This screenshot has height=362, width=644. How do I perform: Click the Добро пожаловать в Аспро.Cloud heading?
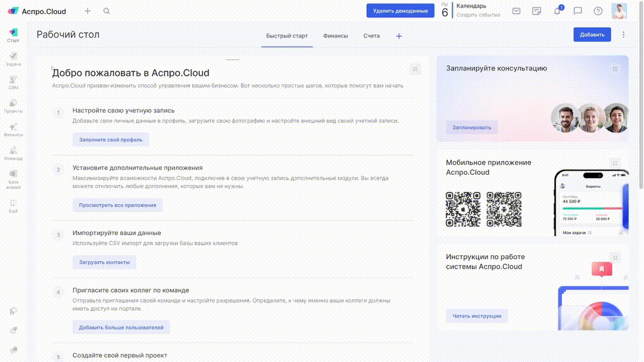(131, 73)
